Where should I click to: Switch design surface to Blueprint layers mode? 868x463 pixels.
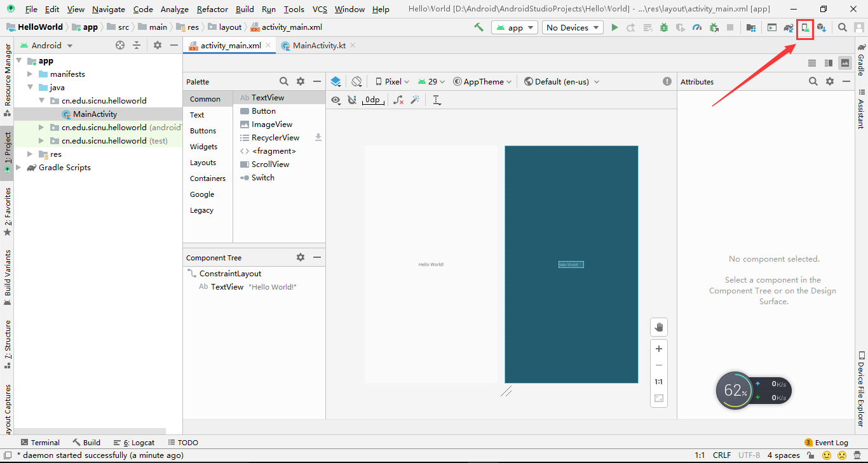pyautogui.click(x=336, y=81)
